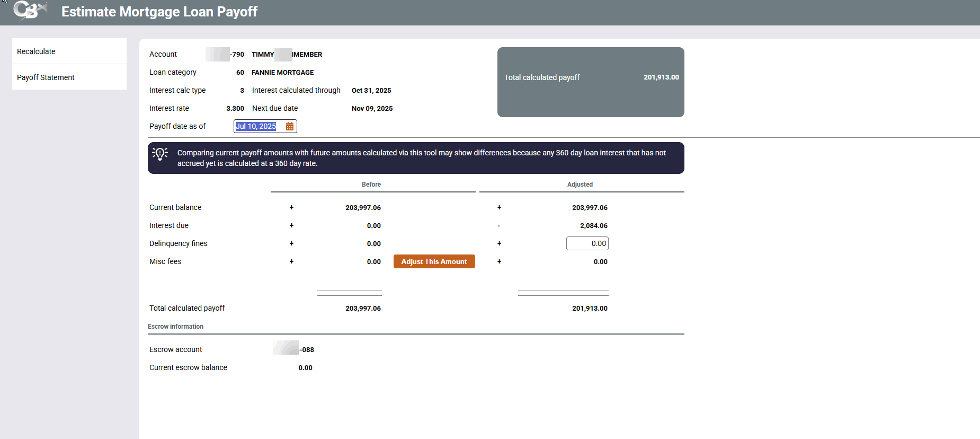Click the adjusted Delinquency fines input box

[587, 243]
